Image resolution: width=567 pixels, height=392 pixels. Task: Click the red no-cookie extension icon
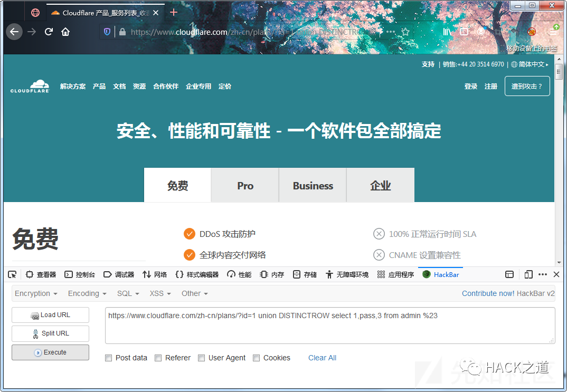click(x=532, y=32)
